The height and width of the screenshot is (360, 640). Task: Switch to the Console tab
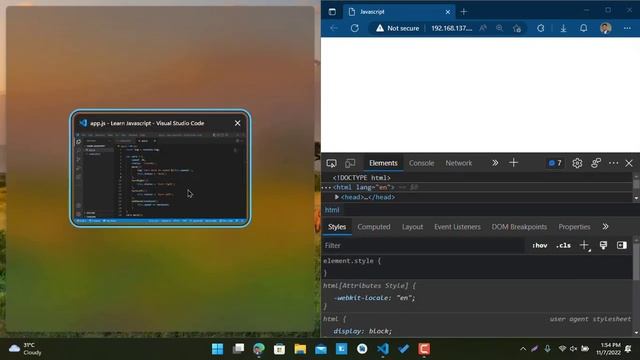point(421,163)
